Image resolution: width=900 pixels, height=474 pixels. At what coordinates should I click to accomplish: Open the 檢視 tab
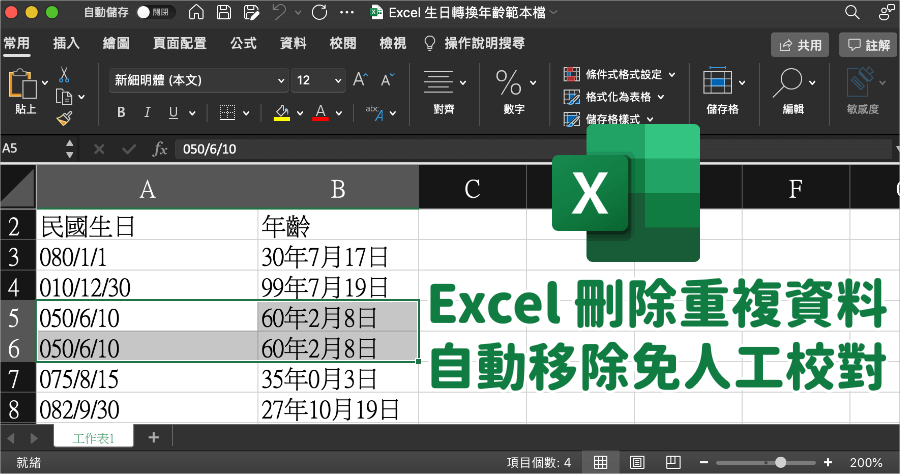(393, 43)
